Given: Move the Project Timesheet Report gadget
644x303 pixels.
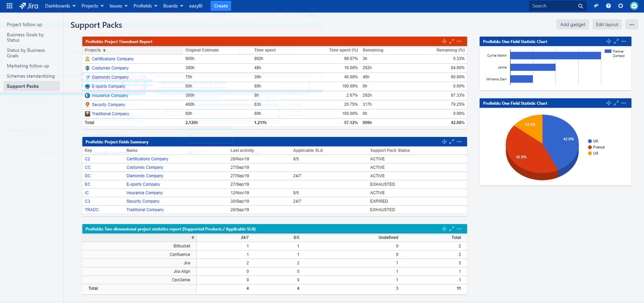Looking at the screenshot, I should [444, 41].
